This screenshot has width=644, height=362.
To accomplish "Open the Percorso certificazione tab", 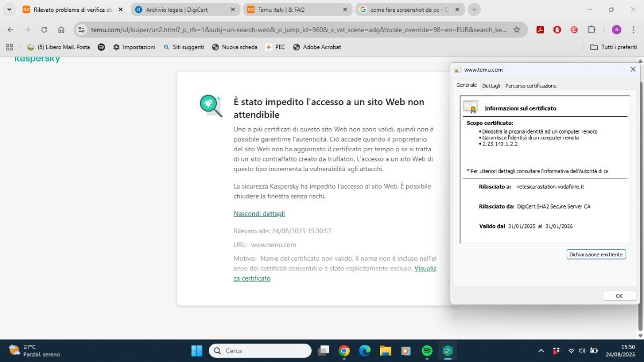I will (531, 86).
